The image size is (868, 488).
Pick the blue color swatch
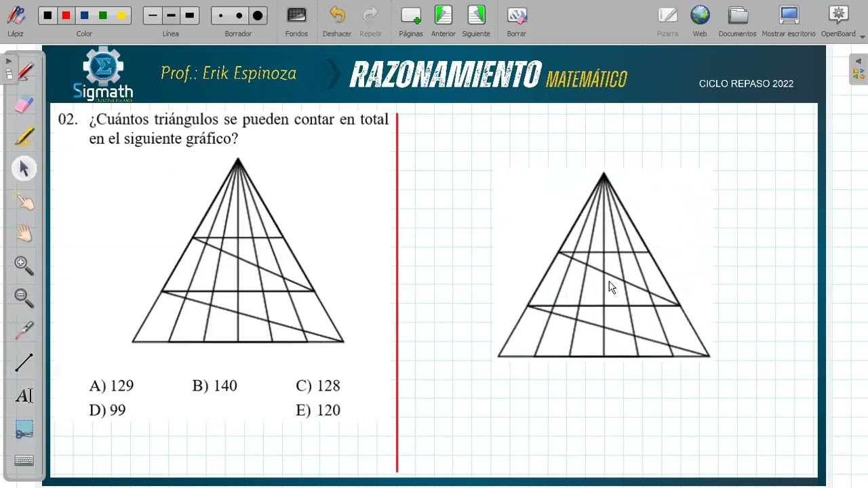tap(84, 16)
